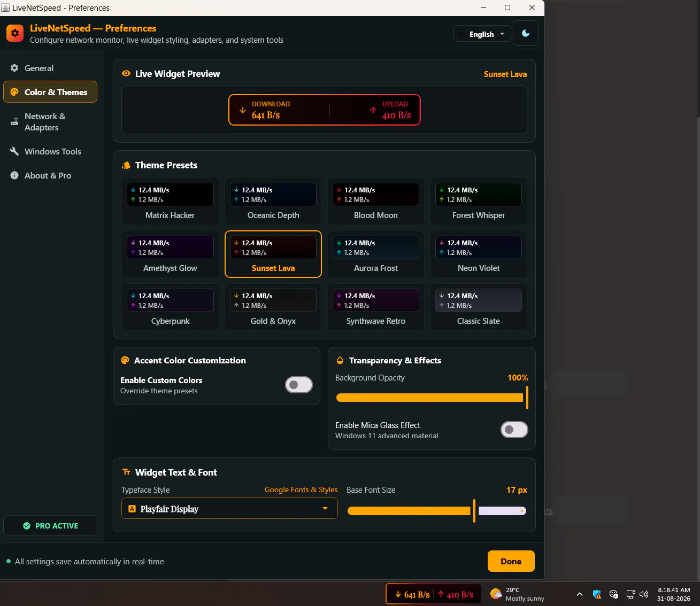The height and width of the screenshot is (606, 700).
Task: Click the PRO ACTIVE badge button
Action: pyautogui.click(x=50, y=526)
